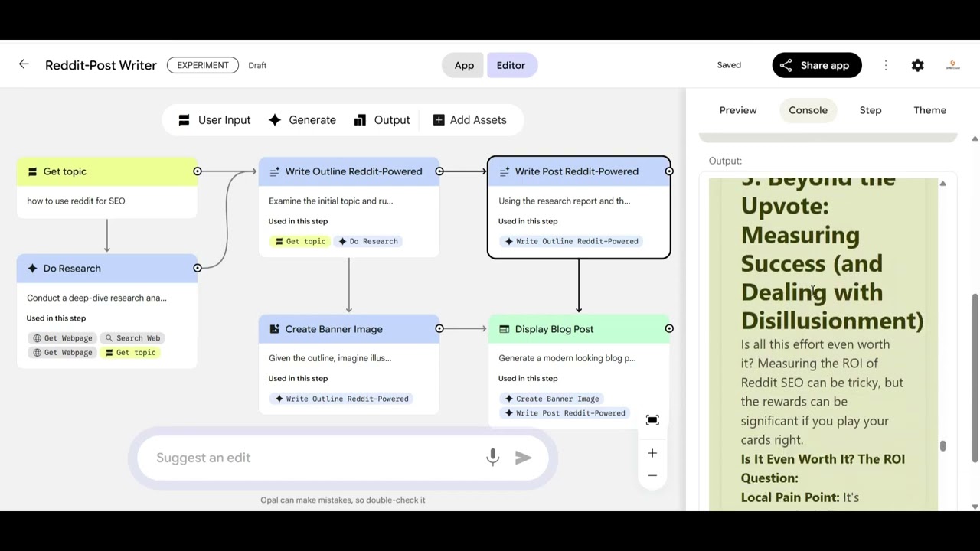Click the right panel scrollbar thumb

point(975,377)
